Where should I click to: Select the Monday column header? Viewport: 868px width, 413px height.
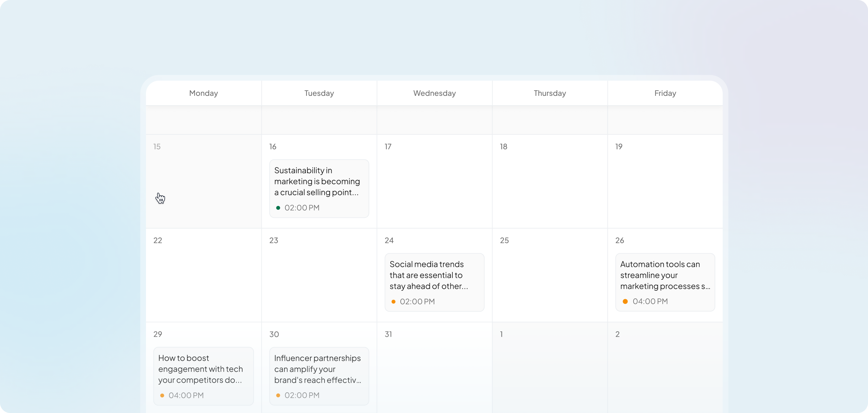203,93
